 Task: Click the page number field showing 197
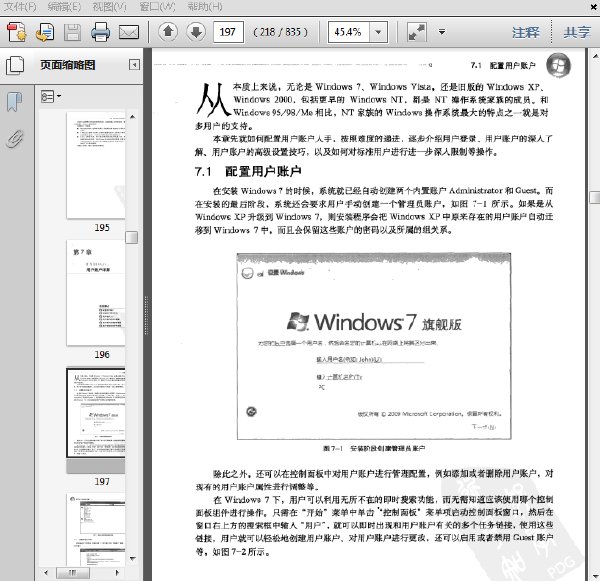(x=228, y=32)
